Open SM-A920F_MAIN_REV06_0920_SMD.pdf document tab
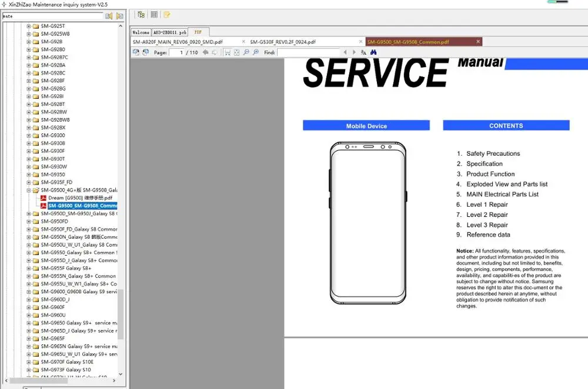Image resolution: width=588 pixels, height=389 pixels. (178, 42)
